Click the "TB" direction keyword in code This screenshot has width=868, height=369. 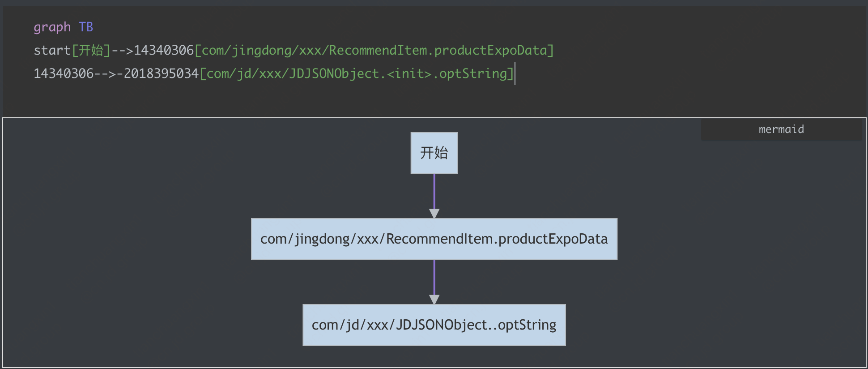click(x=86, y=27)
